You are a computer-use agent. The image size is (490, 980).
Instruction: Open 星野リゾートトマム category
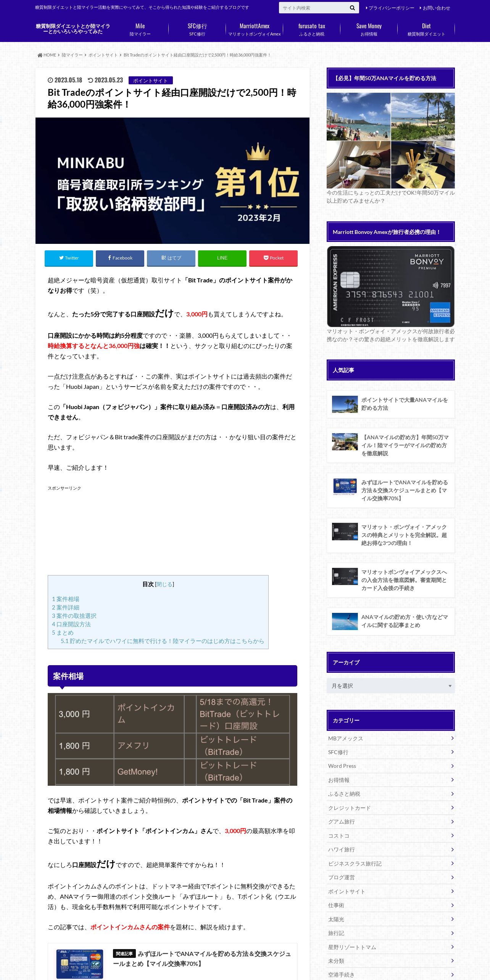[x=391, y=947]
